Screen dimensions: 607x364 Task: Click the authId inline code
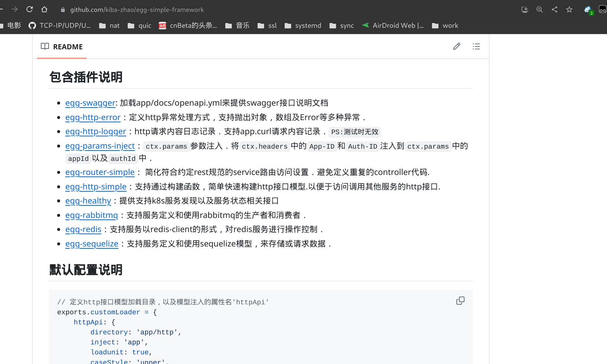pyautogui.click(x=123, y=159)
